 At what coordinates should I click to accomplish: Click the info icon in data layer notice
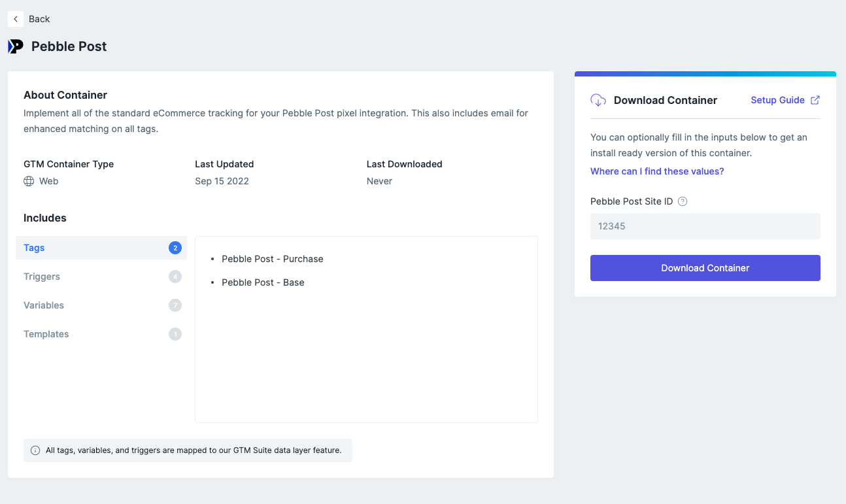35,450
